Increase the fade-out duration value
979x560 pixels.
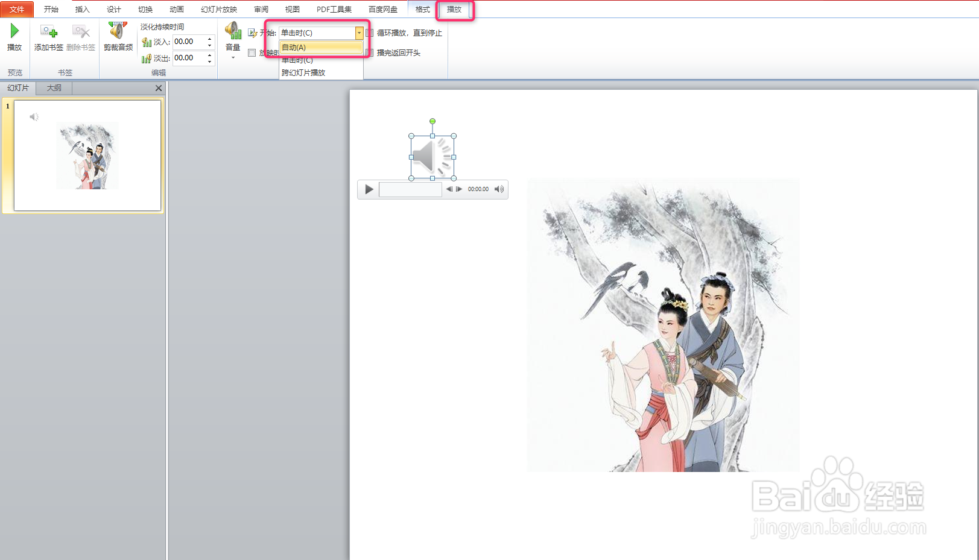pyautogui.click(x=210, y=55)
